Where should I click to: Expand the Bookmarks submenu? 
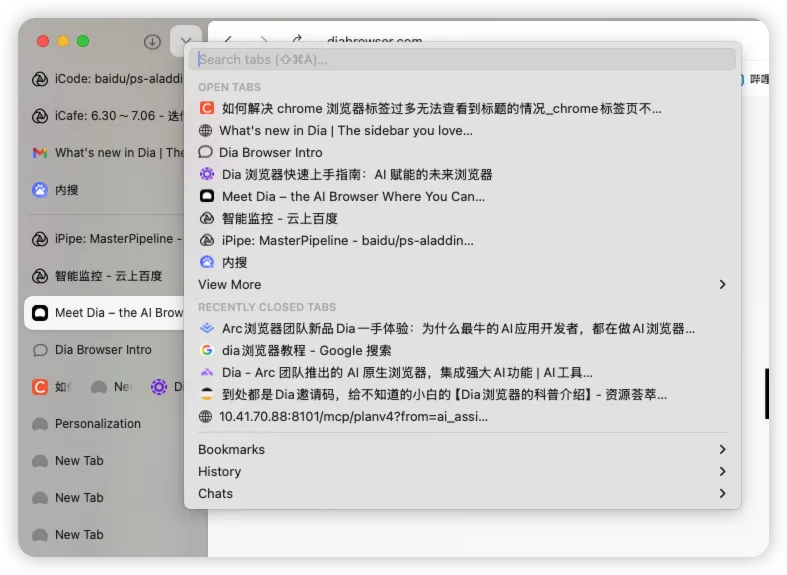462,450
